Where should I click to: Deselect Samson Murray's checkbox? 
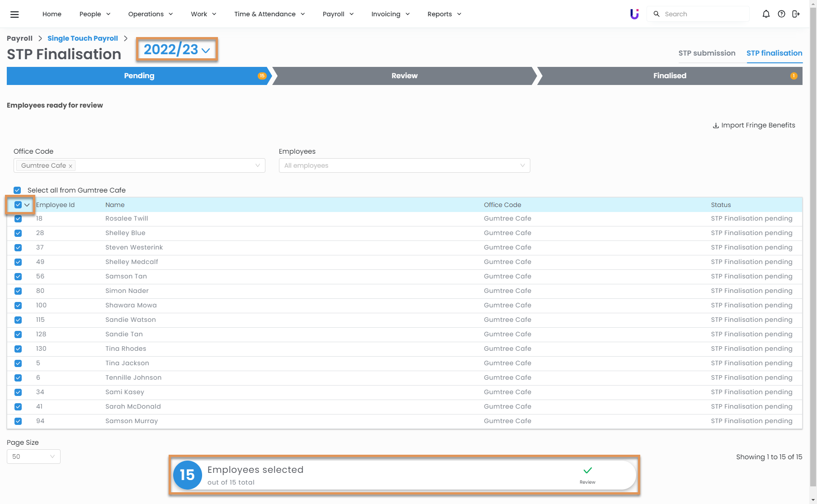[18, 421]
